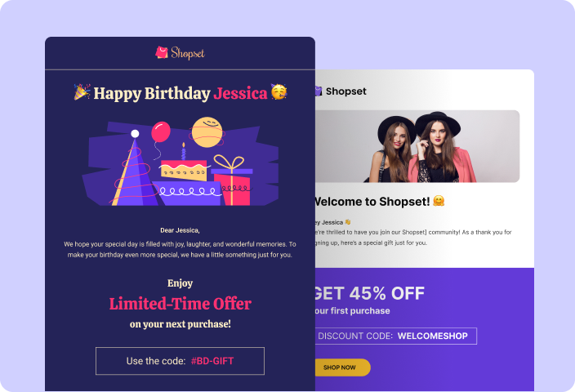Screen dimensions: 575x392
Task: Click the partying face emoji after Jessica
Action: [x=279, y=91]
